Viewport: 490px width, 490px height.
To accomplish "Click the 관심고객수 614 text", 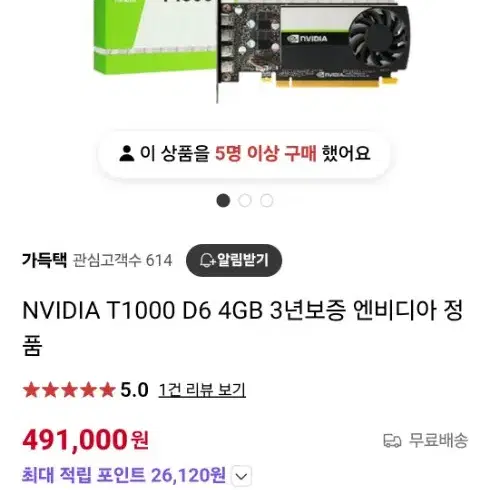I will pyautogui.click(x=122, y=260).
